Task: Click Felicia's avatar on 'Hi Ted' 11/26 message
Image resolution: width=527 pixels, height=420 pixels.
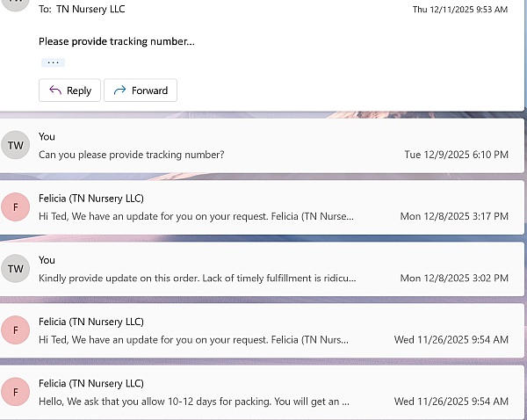Action: pos(15,329)
